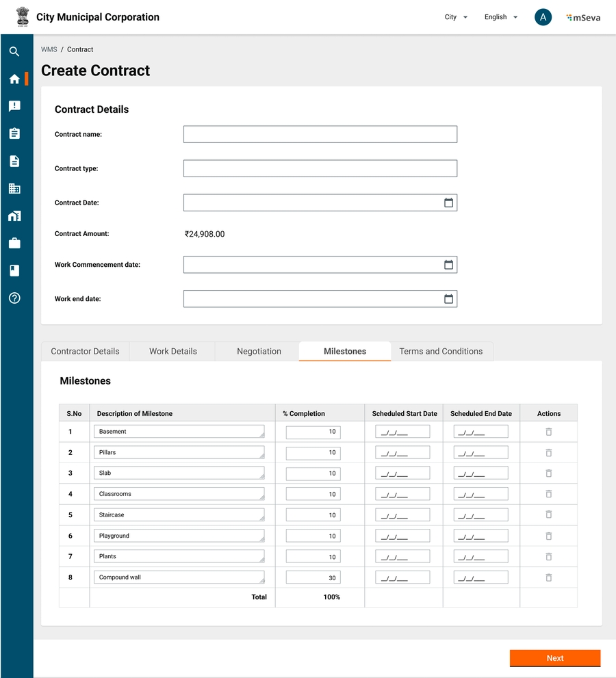This screenshot has height=678, width=616.
Task: Open the home icon in sidebar
Action: click(x=14, y=79)
